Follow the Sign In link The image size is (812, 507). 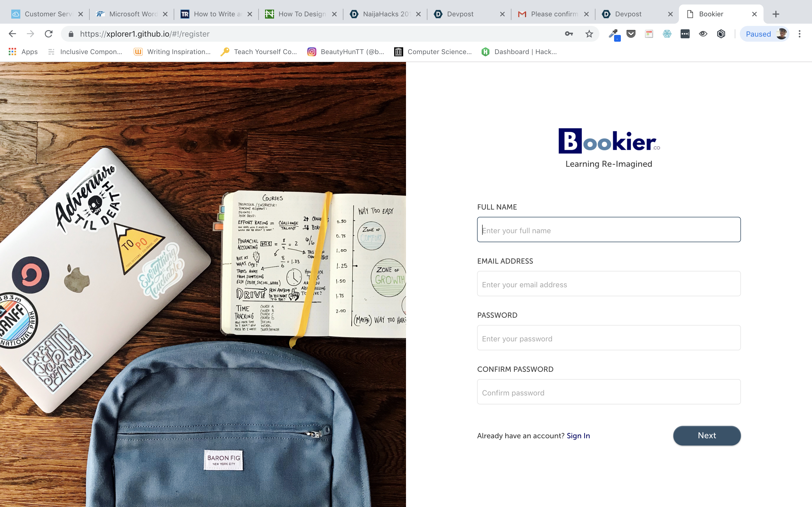click(578, 435)
